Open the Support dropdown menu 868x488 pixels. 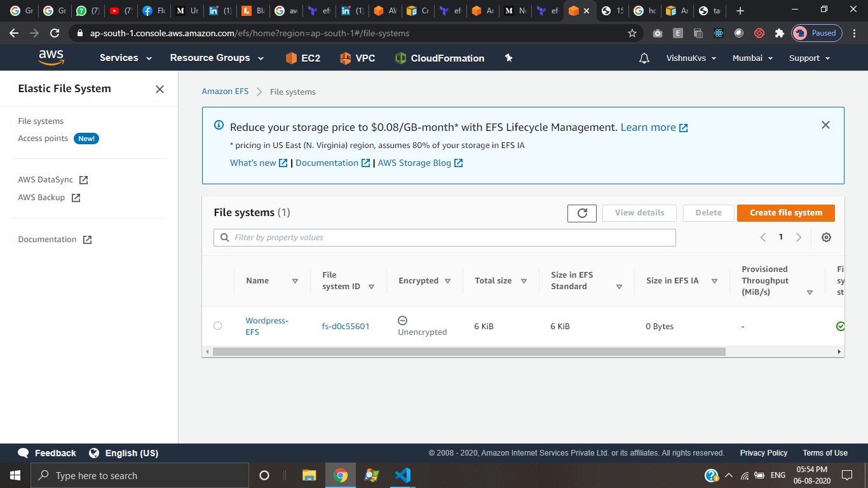pos(810,58)
